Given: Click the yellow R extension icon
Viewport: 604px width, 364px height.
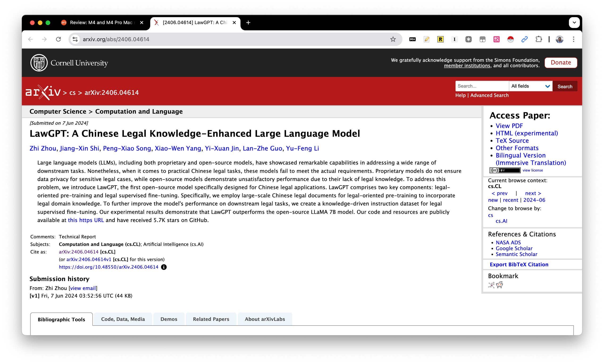Looking at the screenshot, I should [x=440, y=39].
